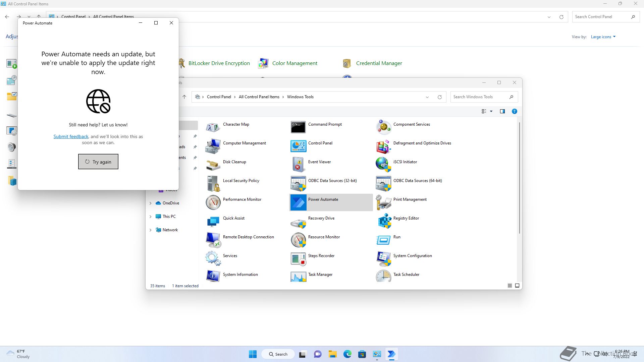Click Windows Tools breadcrumb segment
This screenshot has width=644, height=362.
tap(300, 97)
